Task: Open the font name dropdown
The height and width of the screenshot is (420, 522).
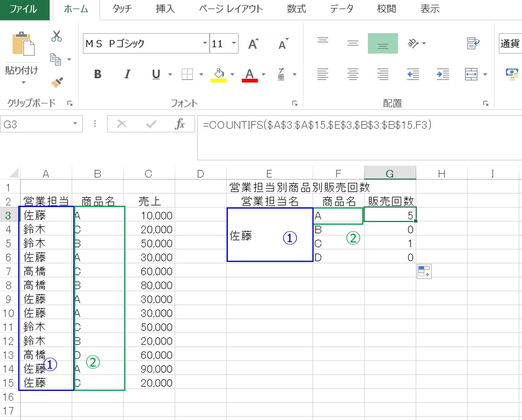Action: point(205,43)
